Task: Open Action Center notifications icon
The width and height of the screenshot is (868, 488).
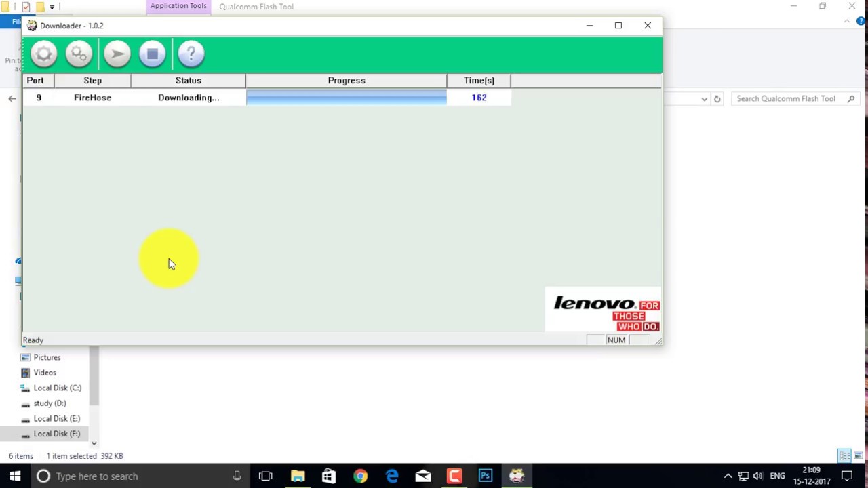Action: (x=847, y=476)
